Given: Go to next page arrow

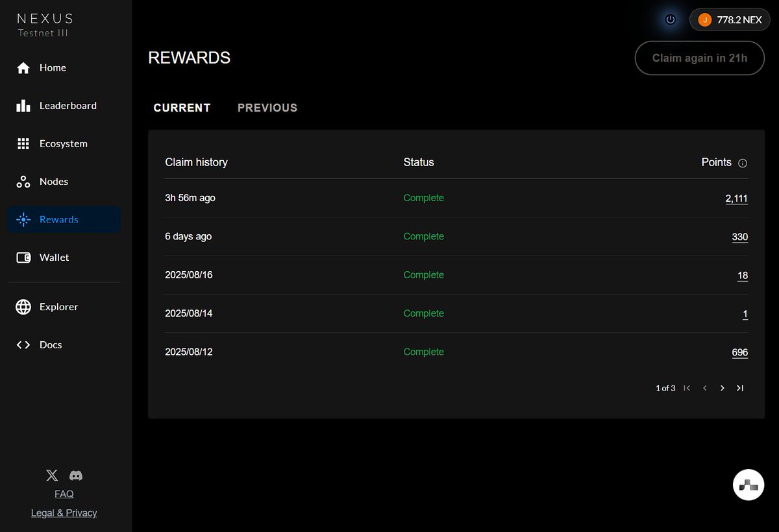Looking at the screenshot, I should [x=722, y=388].
